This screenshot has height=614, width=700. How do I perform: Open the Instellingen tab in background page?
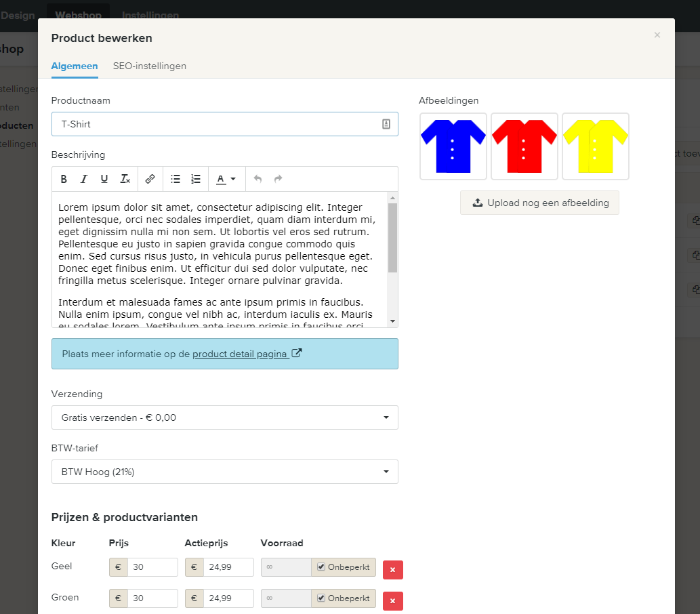(x=150, y=15)
